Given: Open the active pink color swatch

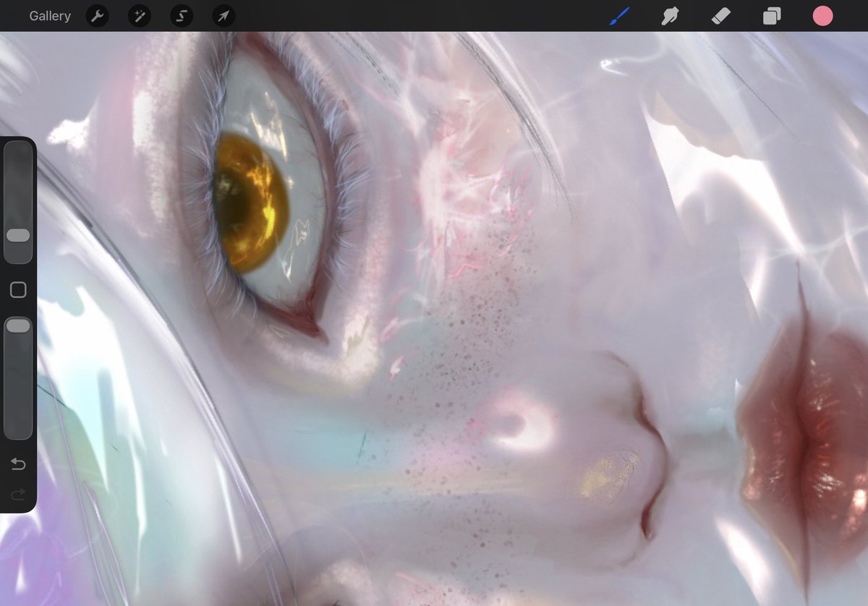Looking at the screenshot, I should [822, 14].
